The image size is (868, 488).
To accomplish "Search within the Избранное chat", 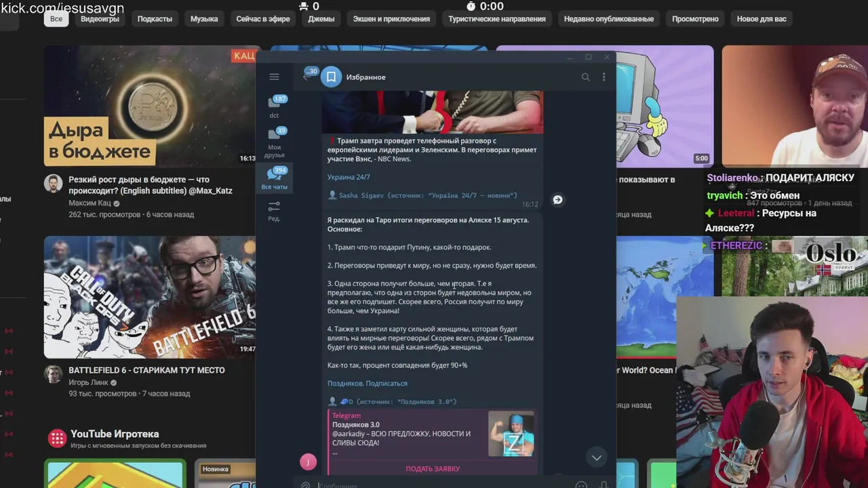I will pos(585,77).
